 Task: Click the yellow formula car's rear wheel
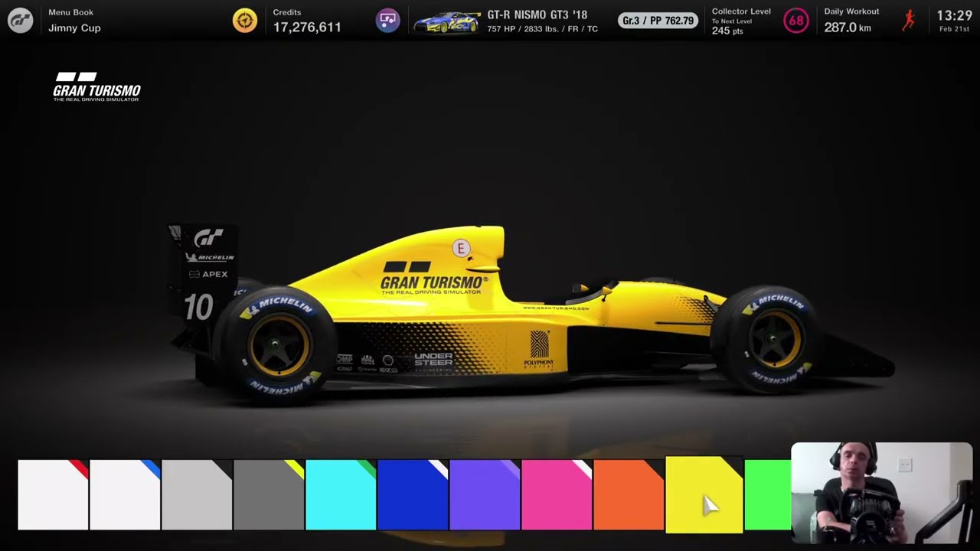tap(276, 345)
